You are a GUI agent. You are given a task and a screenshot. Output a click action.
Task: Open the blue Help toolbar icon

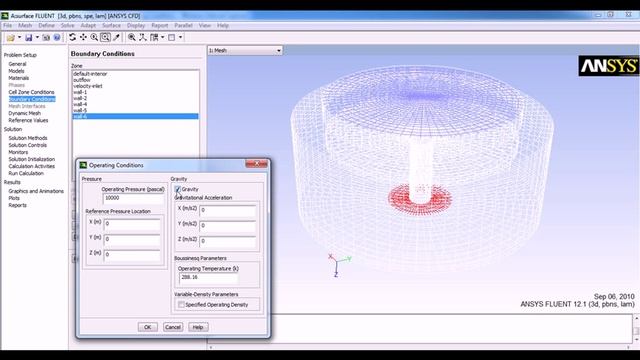point(57,38)
